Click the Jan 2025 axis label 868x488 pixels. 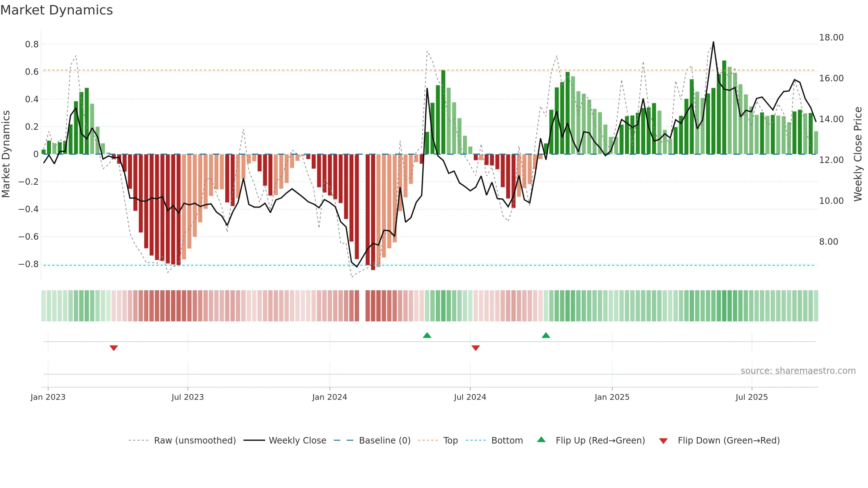(x=612, y=397)
